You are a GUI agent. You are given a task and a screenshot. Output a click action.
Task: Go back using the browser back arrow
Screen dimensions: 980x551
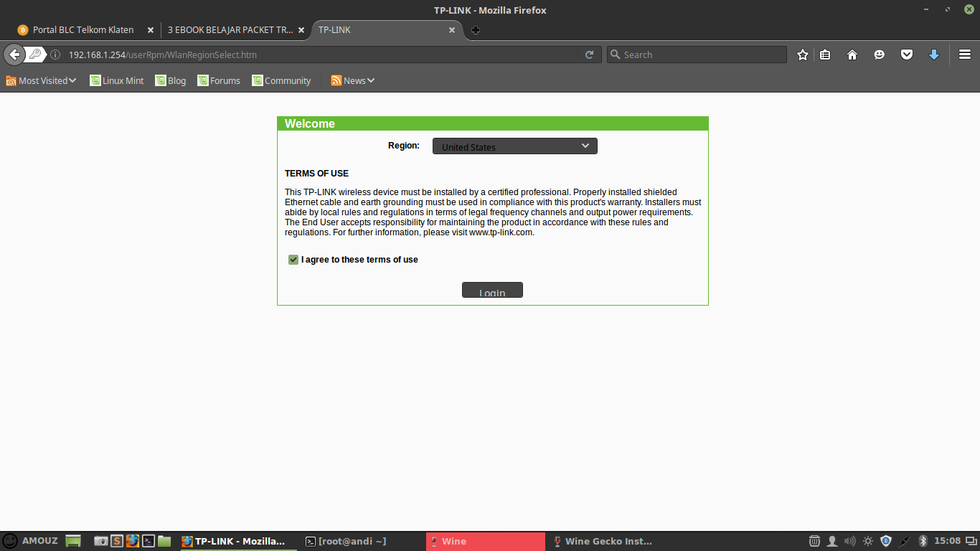[x=14, y=55]
